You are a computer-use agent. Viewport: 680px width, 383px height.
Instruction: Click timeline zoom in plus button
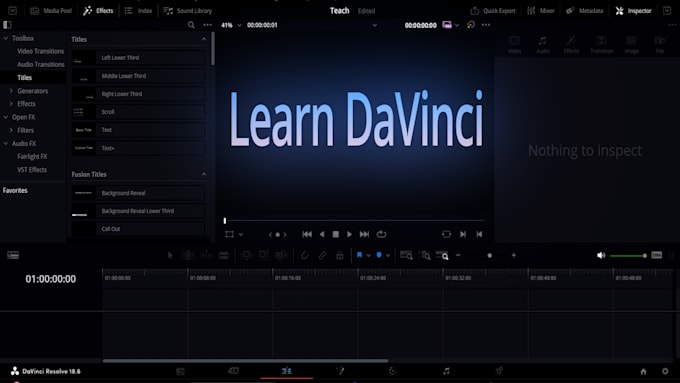coord(513,255)
